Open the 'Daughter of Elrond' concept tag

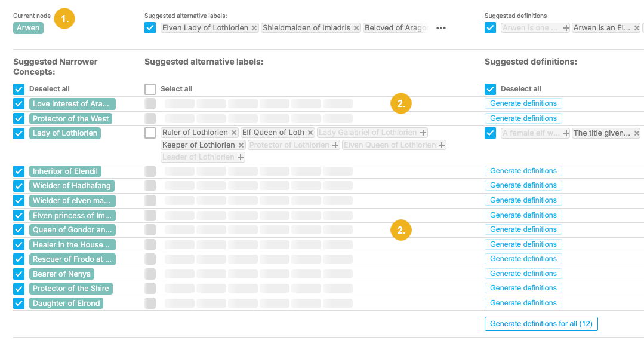[x=66, y=303]
